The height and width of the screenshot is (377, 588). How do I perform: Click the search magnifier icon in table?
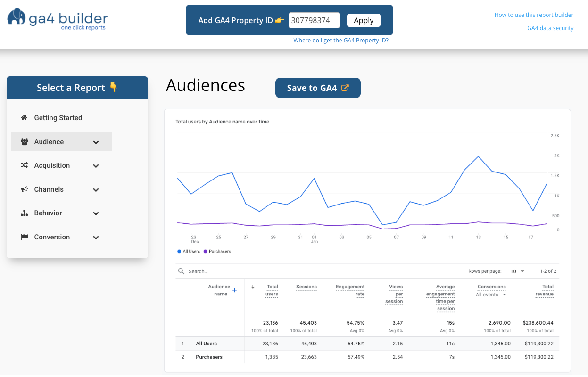click(x=181, y=271)
